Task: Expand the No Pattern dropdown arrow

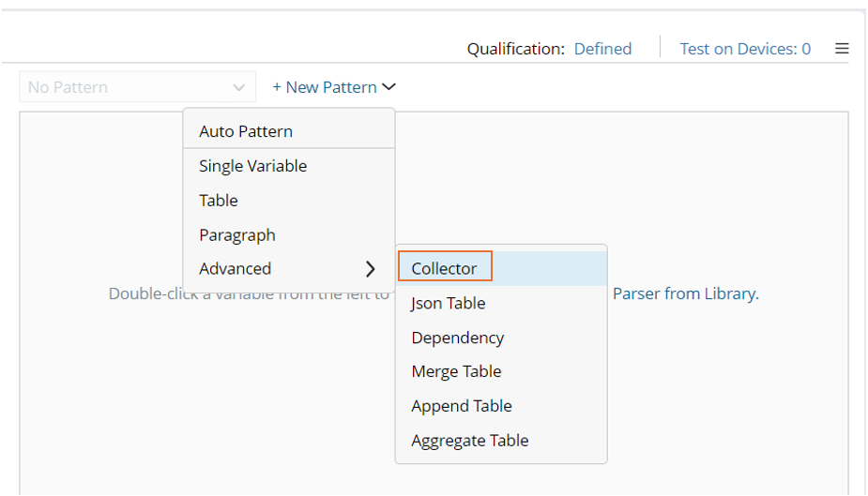Action: pos(238,87)
